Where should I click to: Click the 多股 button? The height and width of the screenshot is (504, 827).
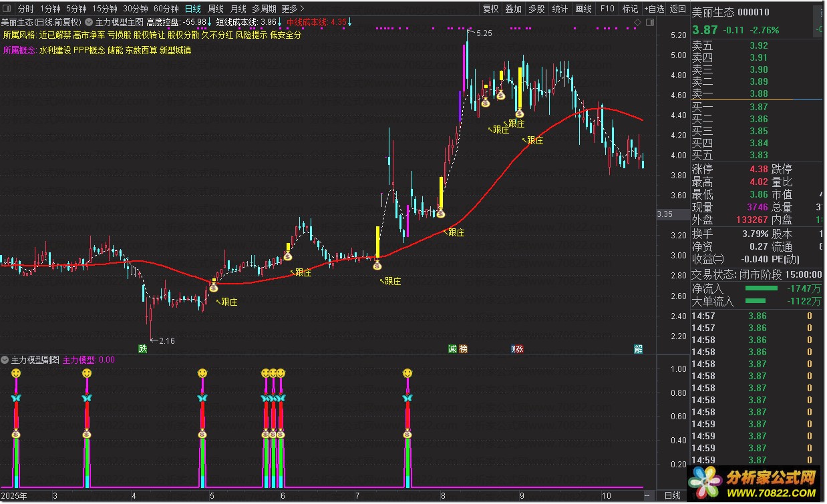(x=536, y=9)
